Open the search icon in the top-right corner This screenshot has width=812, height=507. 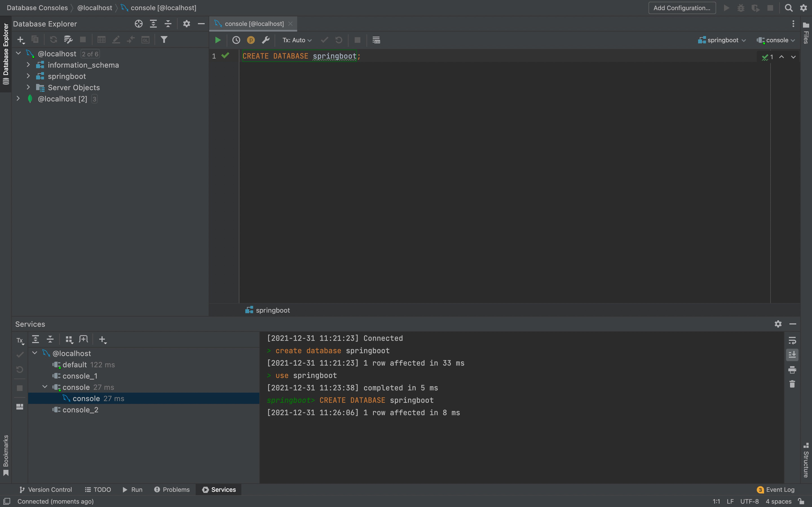[x=789, y=8]
